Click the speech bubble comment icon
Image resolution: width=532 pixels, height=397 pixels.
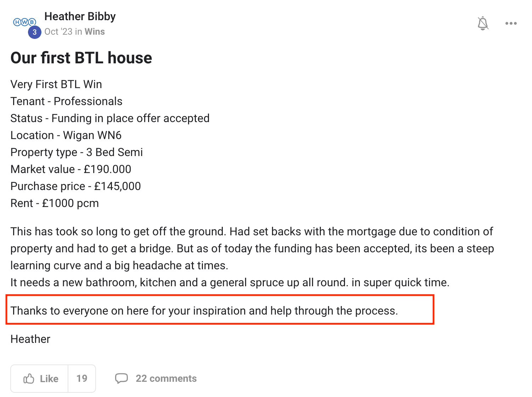(x=121, y=378)
